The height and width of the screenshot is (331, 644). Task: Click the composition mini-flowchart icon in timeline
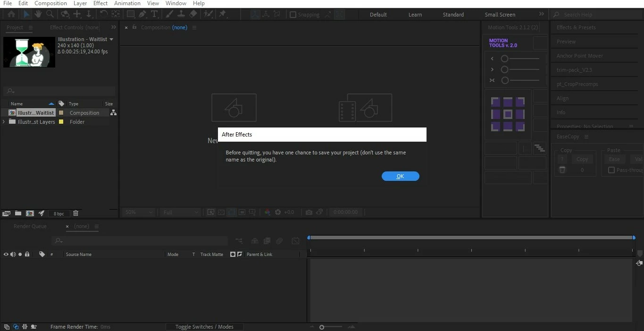pyautogui.click(x=239, y=241)
